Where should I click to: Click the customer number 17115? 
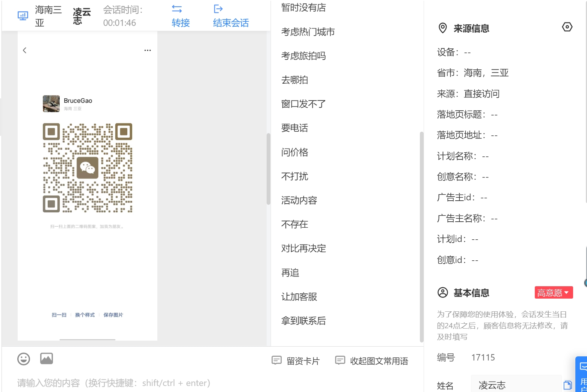pyautogui.click(x=483, y=357)
